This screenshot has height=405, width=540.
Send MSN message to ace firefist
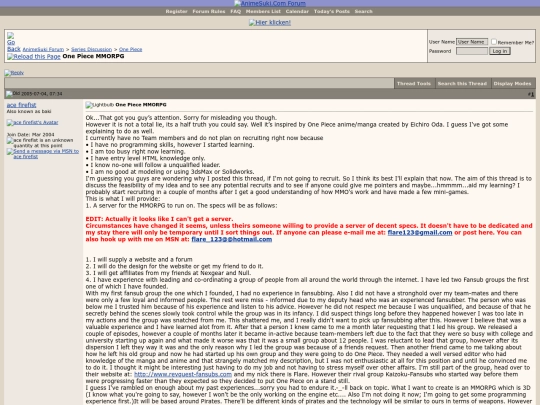(x=43, y=154)
